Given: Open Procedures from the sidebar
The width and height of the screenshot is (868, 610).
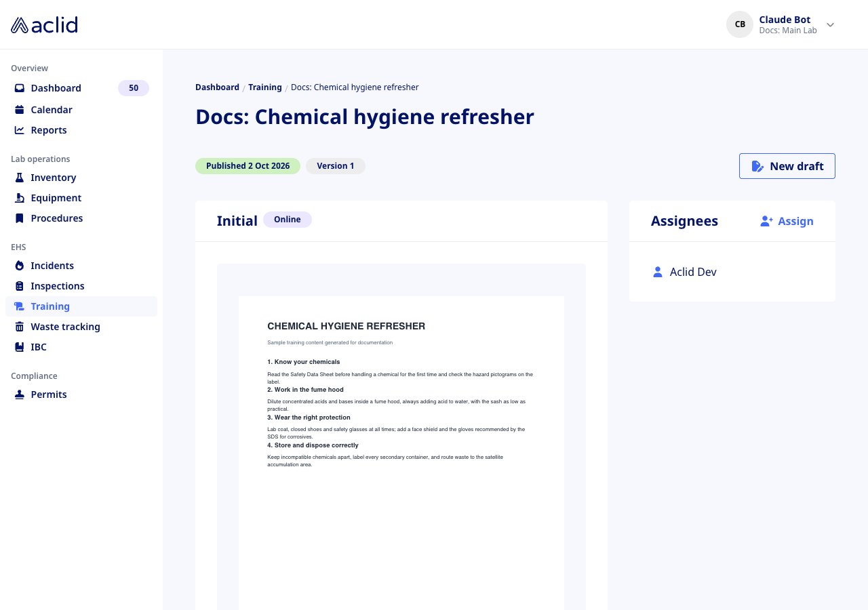Looking at the screenshot, I should point(81,218).
